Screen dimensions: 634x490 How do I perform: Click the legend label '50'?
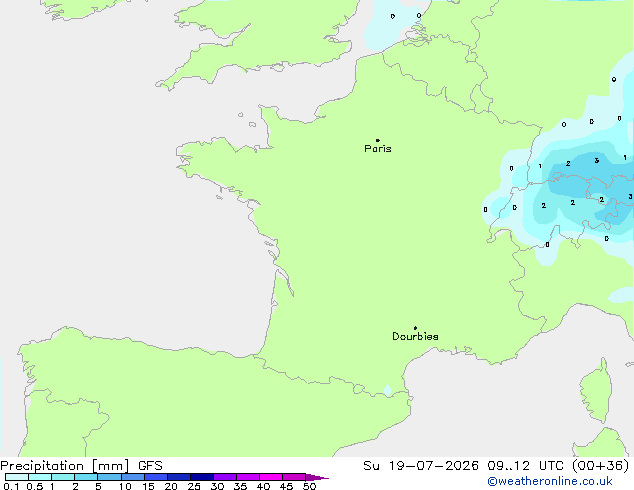(309, 486)
